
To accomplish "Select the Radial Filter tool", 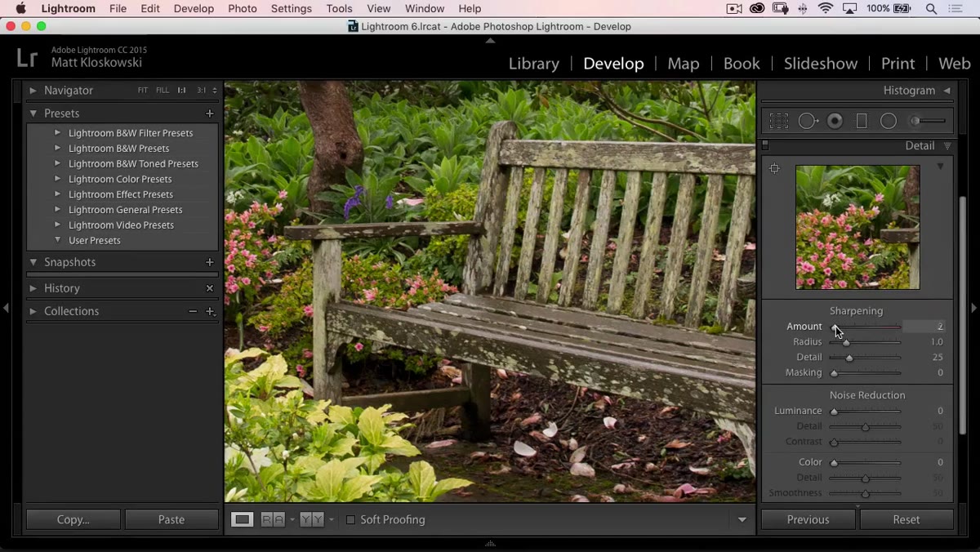I will (x=889, y=121).
